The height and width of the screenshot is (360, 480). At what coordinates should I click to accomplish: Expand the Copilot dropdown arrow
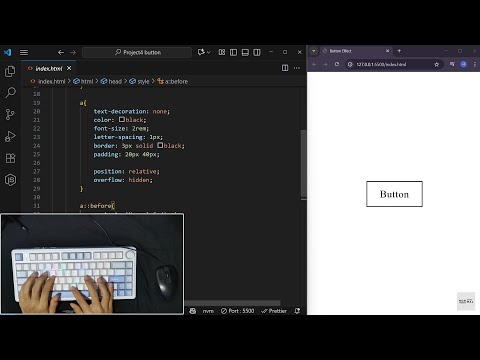209,52
